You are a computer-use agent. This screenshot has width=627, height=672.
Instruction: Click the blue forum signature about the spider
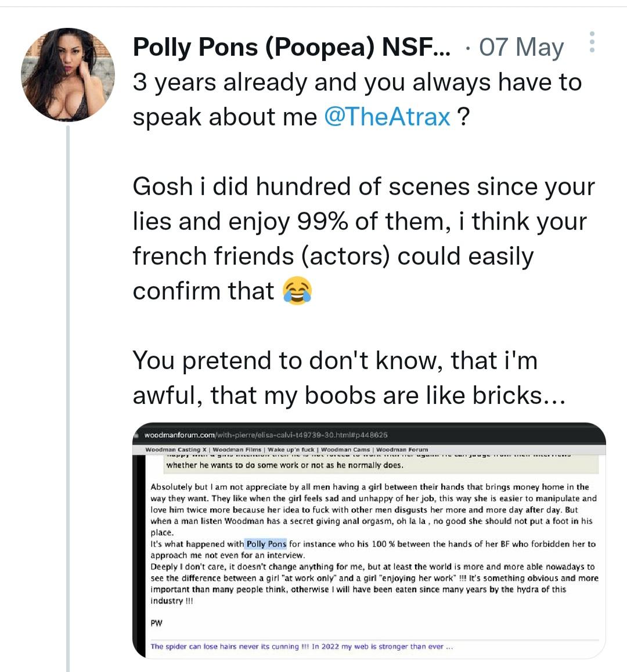click(301, 646)
